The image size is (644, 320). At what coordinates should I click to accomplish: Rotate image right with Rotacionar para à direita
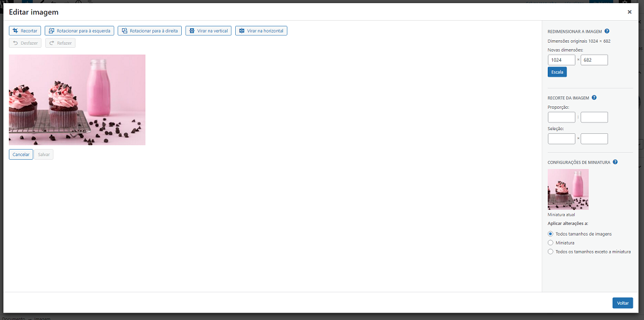[150, 31]
